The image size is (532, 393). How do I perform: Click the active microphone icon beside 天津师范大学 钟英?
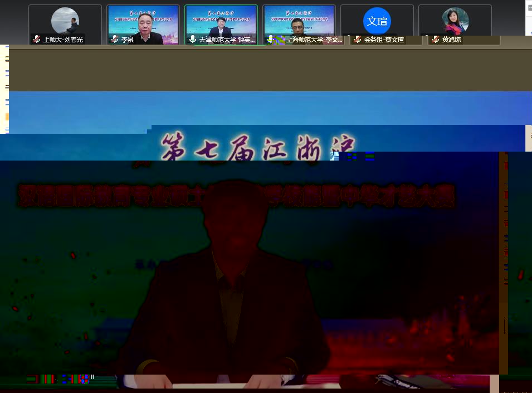pyautogui.click(x=193, y=40)
